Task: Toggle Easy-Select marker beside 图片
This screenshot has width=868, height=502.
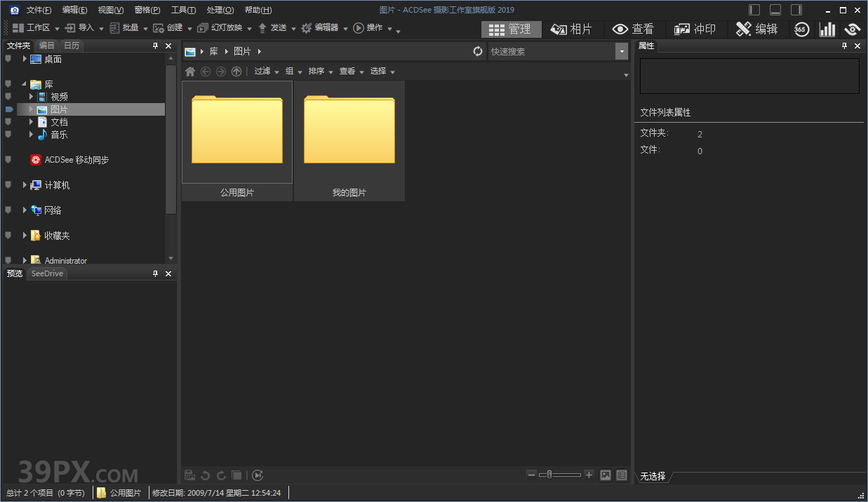Action: pos(8,109)
